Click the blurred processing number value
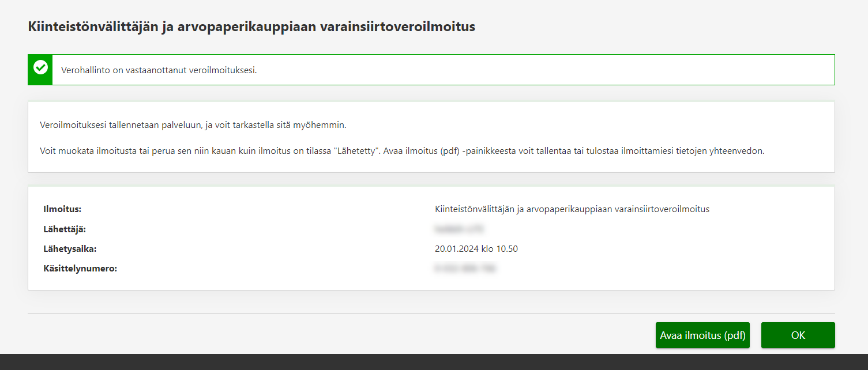The image size is (868, 370). tap(465, 269)
